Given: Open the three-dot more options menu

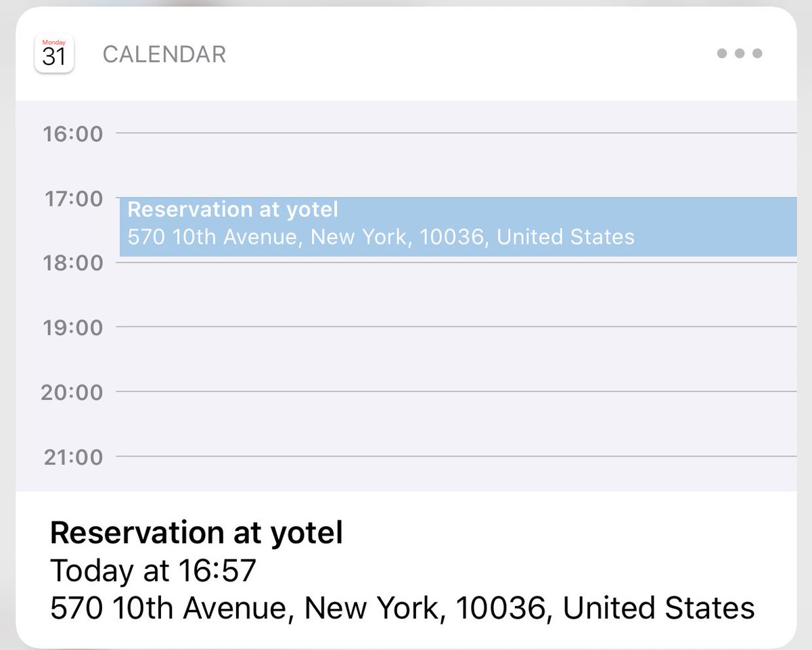Looking at the screenshot, I should click(x=740, y=53).
